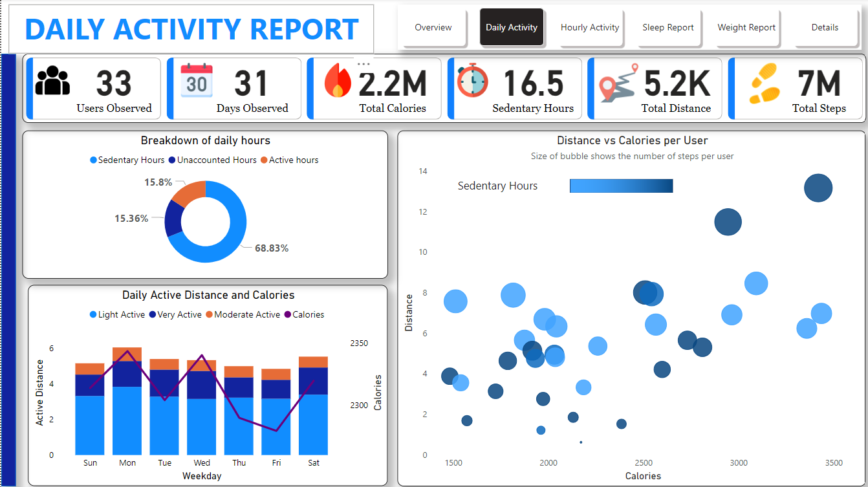The width and height of the screenshot is (868, 487).
Task: Click the Distance vs Calories per User title
Action: point(633,140)
